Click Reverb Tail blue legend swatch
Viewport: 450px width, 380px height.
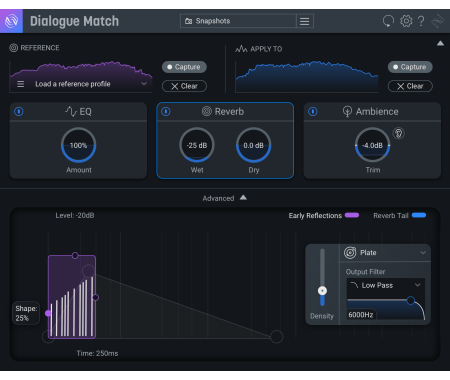pyautogui.click(x=419, y=215)
